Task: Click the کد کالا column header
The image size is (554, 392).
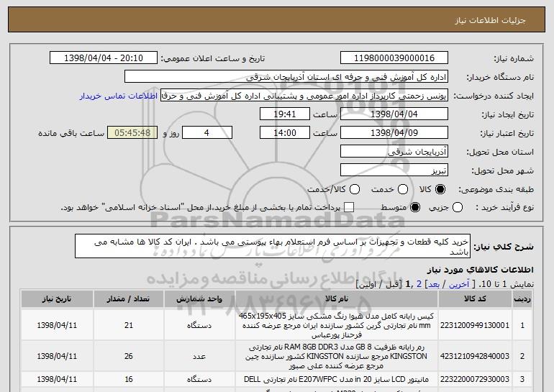Action: click(475, 298)
